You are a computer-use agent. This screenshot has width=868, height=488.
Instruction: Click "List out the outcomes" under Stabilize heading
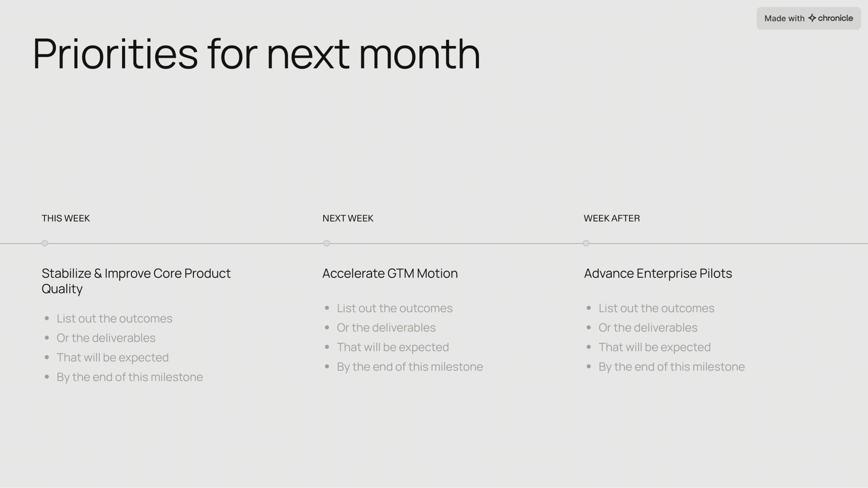pos(114,319)
